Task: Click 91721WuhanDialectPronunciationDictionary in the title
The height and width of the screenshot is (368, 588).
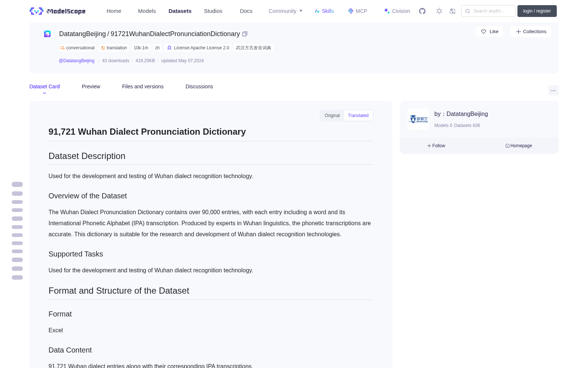Action: (x=175, y=34)
